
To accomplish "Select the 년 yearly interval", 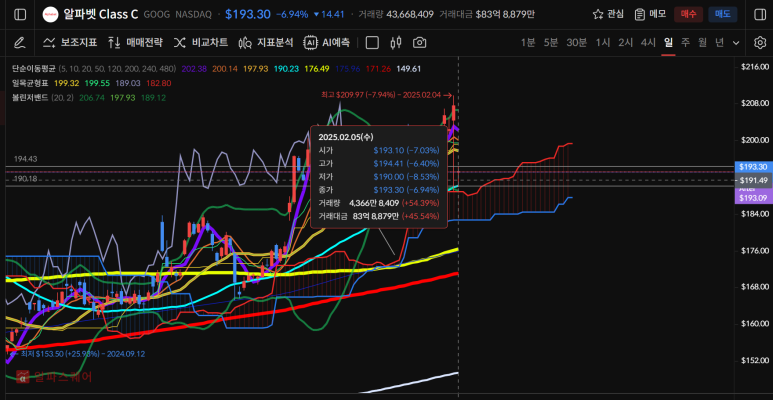I will point(719,43).
